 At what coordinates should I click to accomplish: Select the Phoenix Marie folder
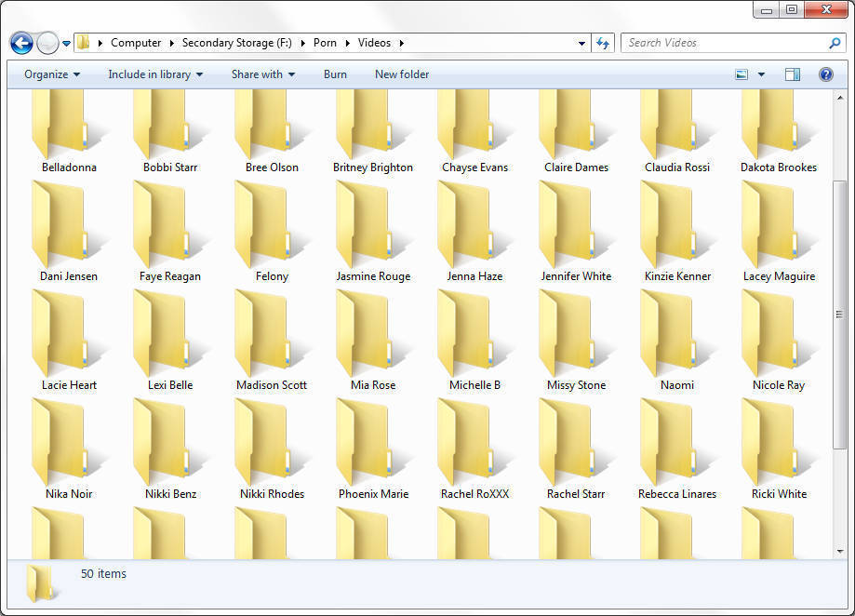[373, 449]
